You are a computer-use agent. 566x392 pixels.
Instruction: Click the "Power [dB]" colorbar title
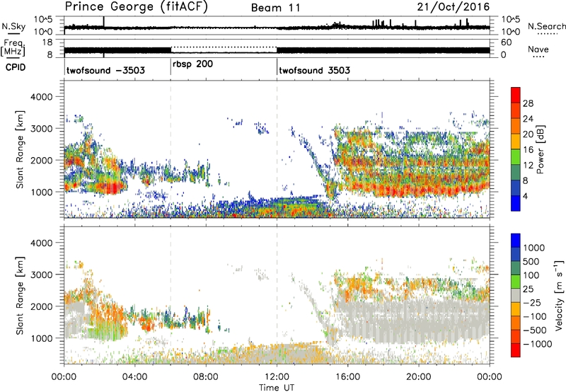[540, 149]
